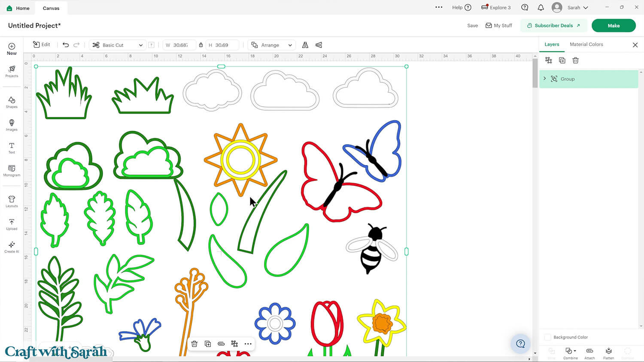The image size is (644, 362).
Task: Open the Create AI tool
Action: [12, 247]
